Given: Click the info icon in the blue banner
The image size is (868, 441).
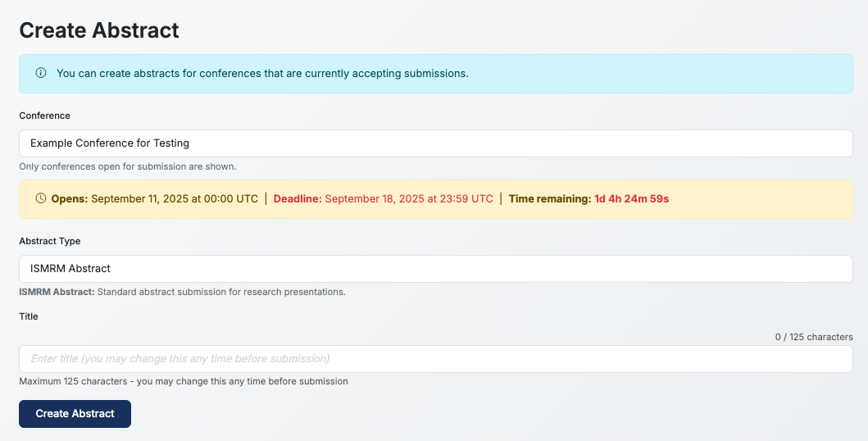Looking at the screenshot, I should (x=41, y=73).
